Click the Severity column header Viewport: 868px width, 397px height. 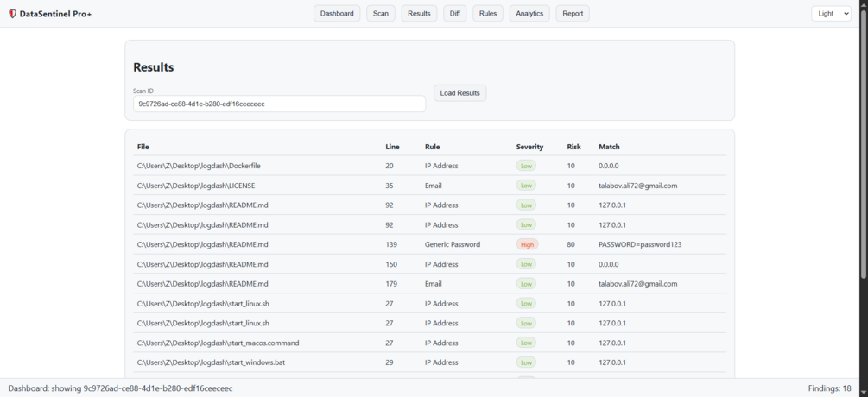(529, 147)
